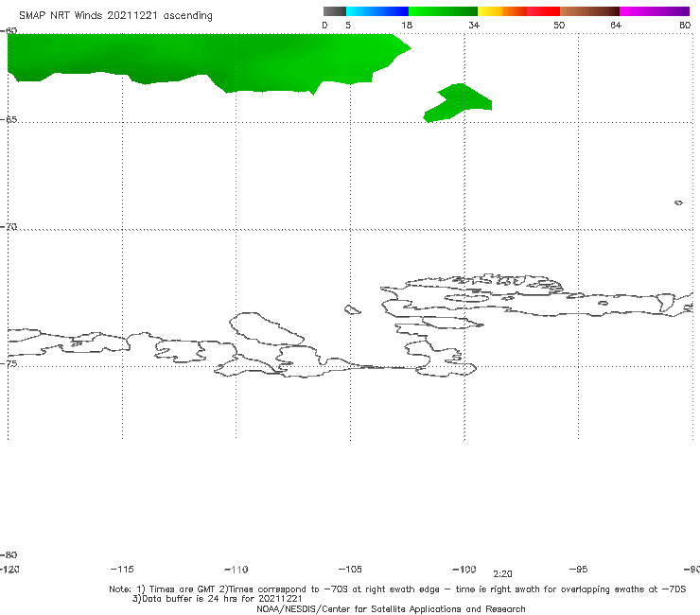Click the latitude label '-65'

point(9,119)
